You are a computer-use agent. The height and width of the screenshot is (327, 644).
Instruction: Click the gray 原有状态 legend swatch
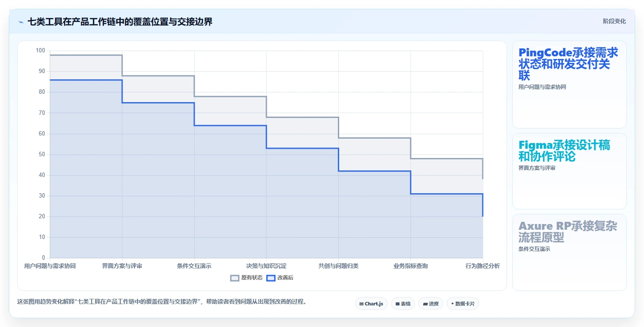[x=235, y=278]
